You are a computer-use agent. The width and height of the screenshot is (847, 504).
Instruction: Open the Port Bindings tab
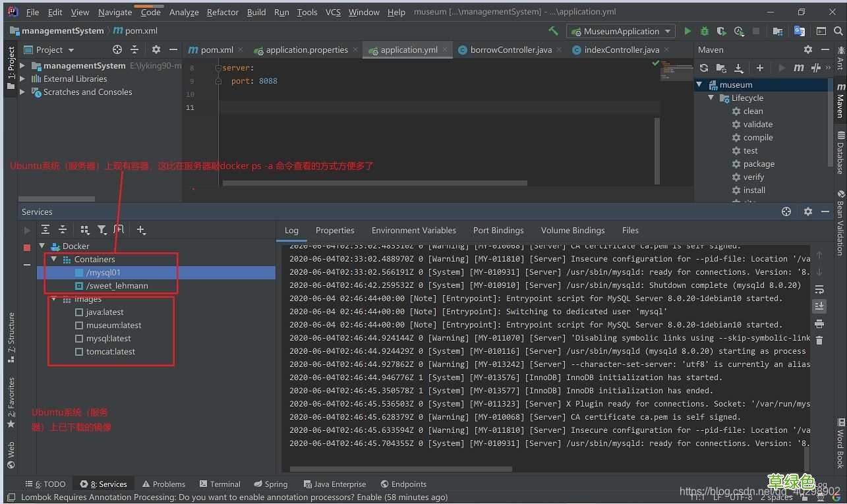[x=498, y=231]
